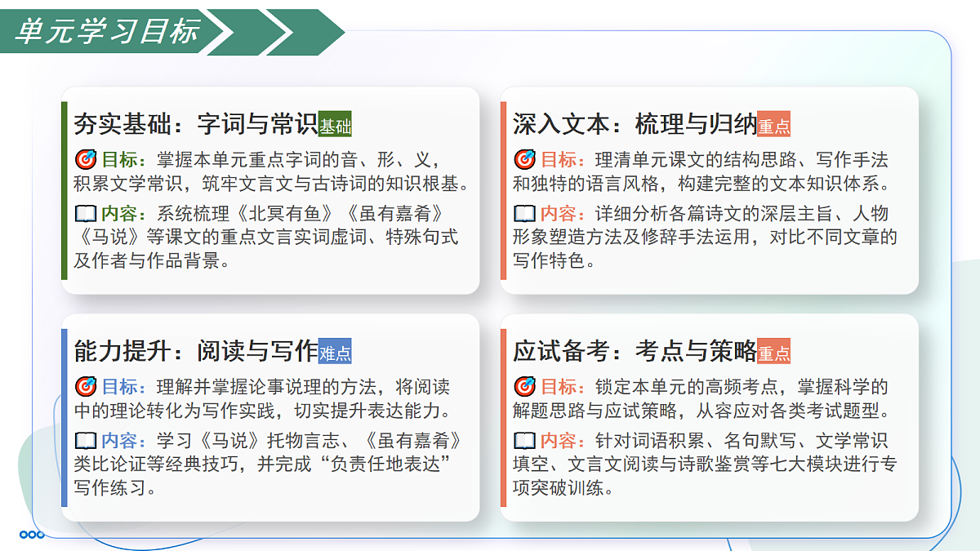Click the target icon in the 深入文本 card
Image resolution: width=980 pixels, height=551 pixels.
[x=524, y=159]
